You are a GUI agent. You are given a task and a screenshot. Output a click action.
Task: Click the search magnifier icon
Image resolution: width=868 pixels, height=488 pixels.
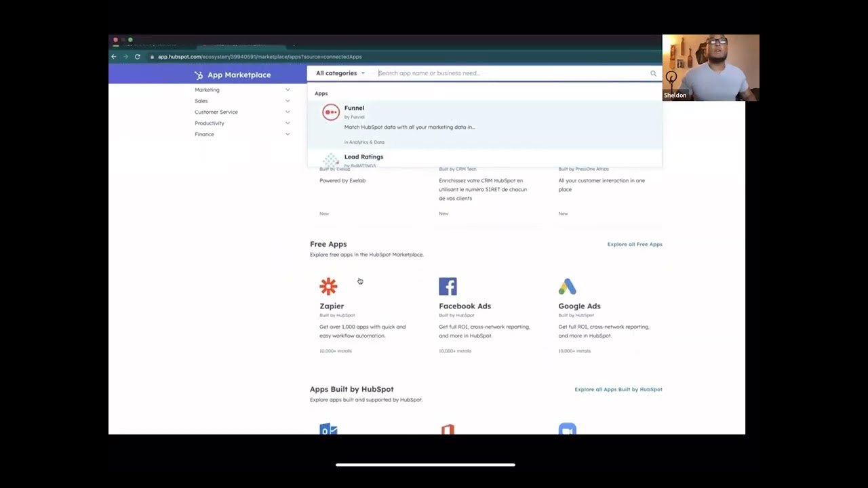653,73
